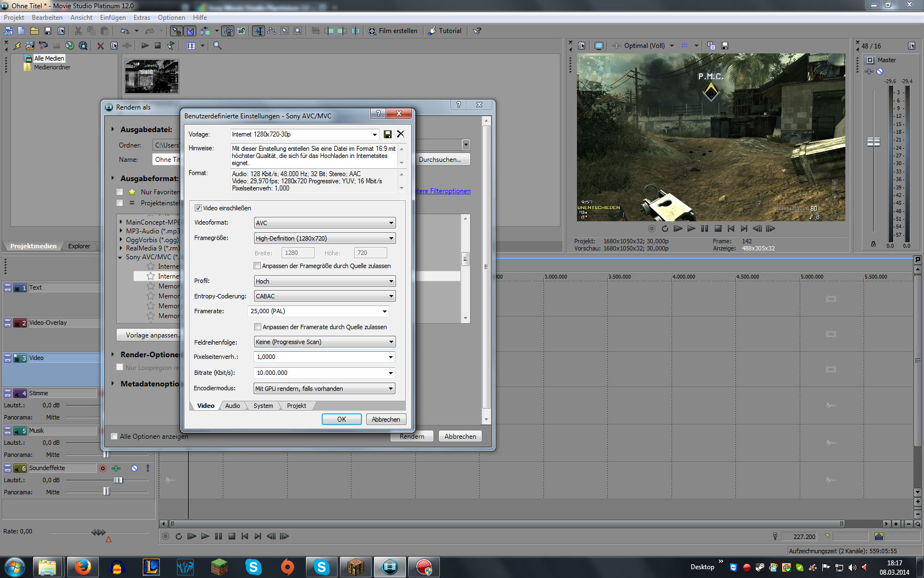
Task: Uncheck Video einschließen checkbox
Action: 198,208
